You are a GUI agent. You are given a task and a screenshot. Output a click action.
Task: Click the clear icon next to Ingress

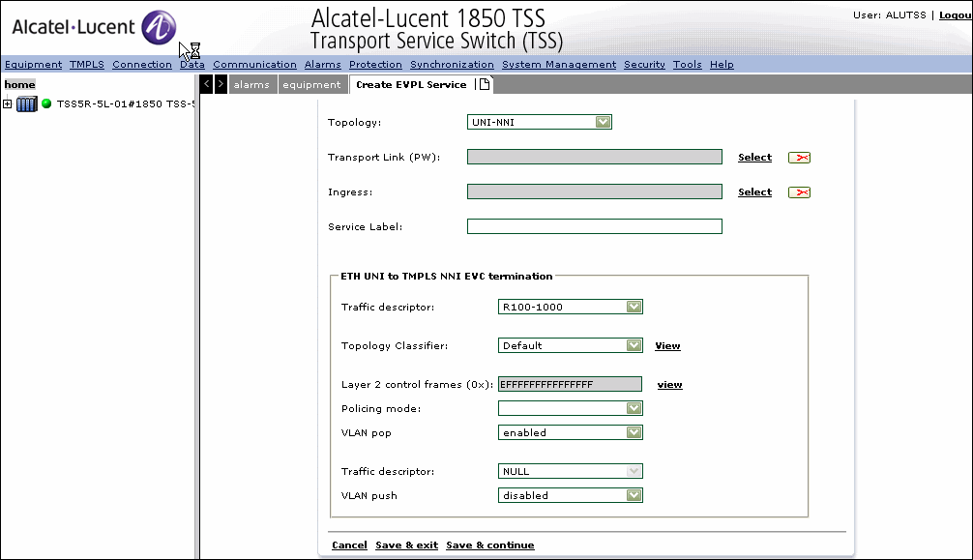coord(799,192)
